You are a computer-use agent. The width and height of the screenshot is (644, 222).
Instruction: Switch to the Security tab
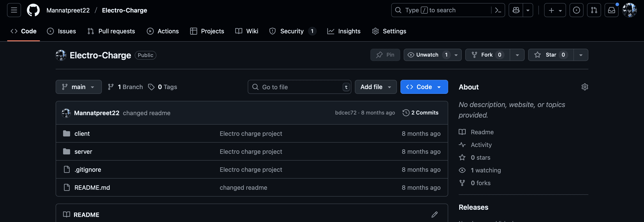point(293,31)
